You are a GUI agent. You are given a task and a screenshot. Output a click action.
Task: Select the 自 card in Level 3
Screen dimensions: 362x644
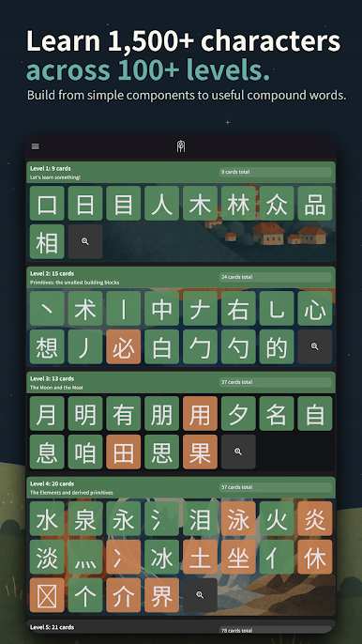coord(315,414)
